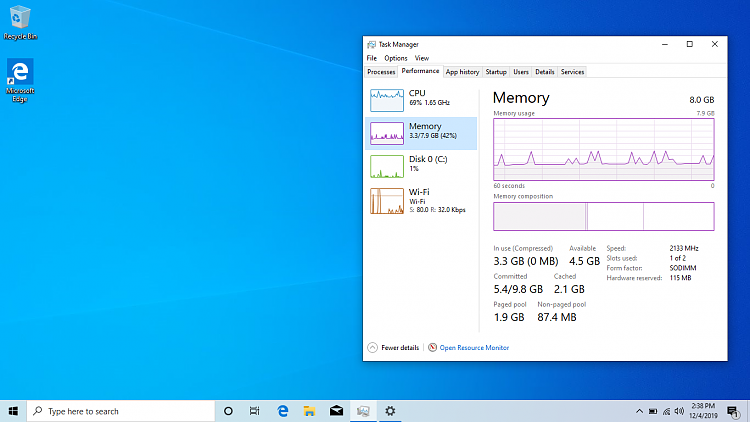This screenshot has width=750, height=422.
Task: Open Cortana from the taskbar circle icon
Action: tap(228, 411)
